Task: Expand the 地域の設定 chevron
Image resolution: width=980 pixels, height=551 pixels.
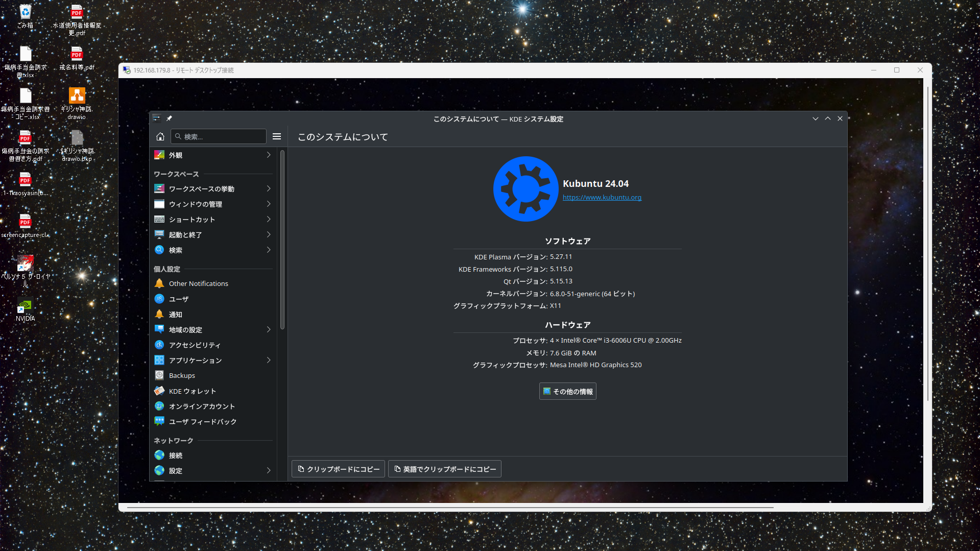Action: pyautogui.click(x=269, y=329)
